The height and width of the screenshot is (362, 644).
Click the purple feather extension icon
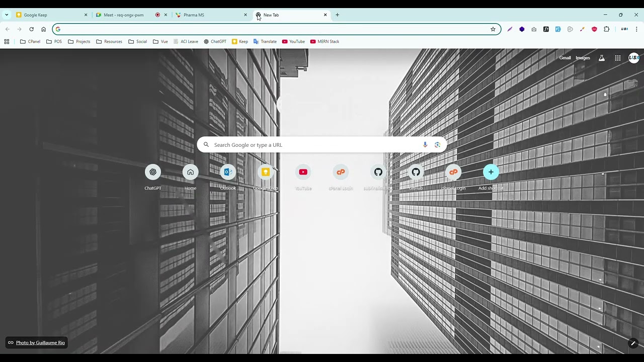(x=510, y=29)
